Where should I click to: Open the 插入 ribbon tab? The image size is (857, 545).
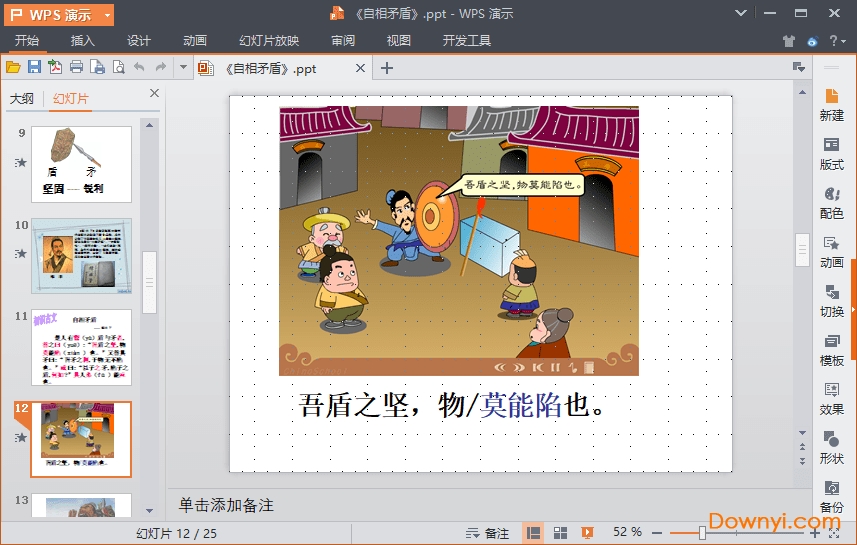[x=83, y=40]
